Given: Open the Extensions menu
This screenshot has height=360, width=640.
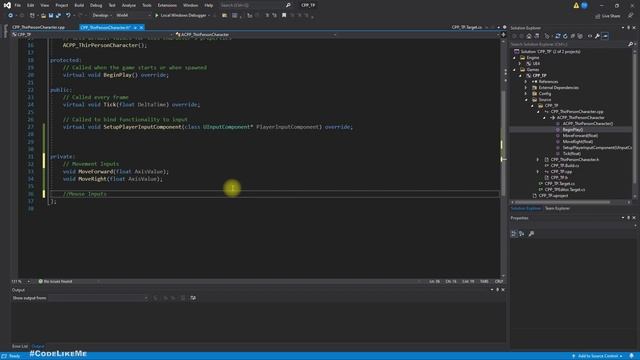Looking at the screenshot, I should (167, 5).
